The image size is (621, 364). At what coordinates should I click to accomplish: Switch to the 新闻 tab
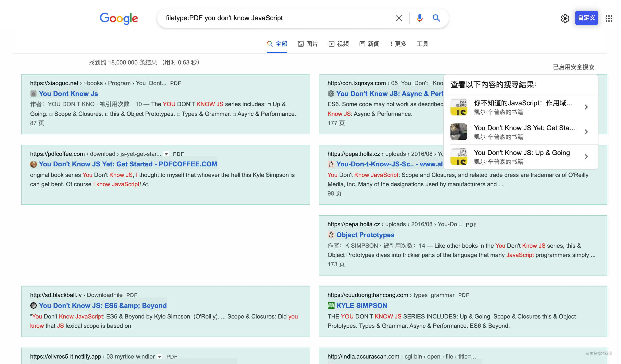369,44
